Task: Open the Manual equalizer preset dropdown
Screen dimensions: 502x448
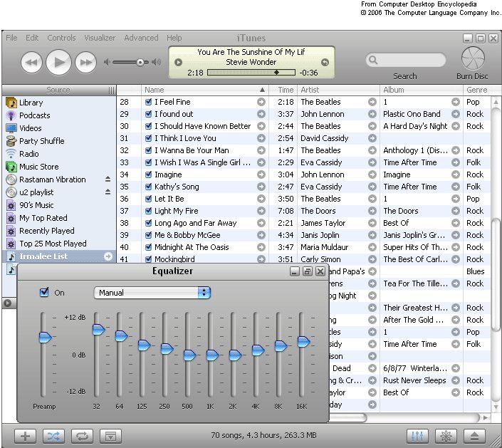Action: tap(152, 293)
